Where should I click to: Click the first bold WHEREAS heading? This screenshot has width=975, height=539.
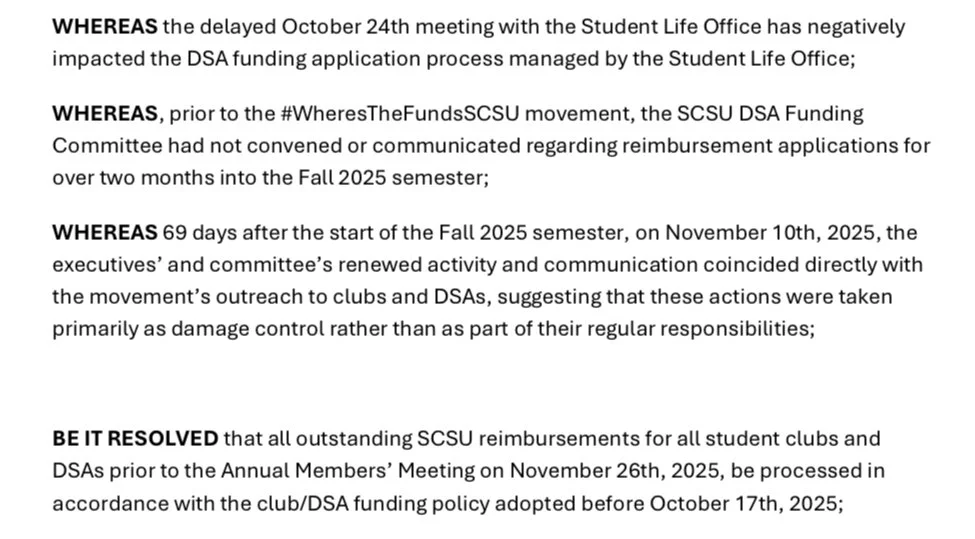104,27
